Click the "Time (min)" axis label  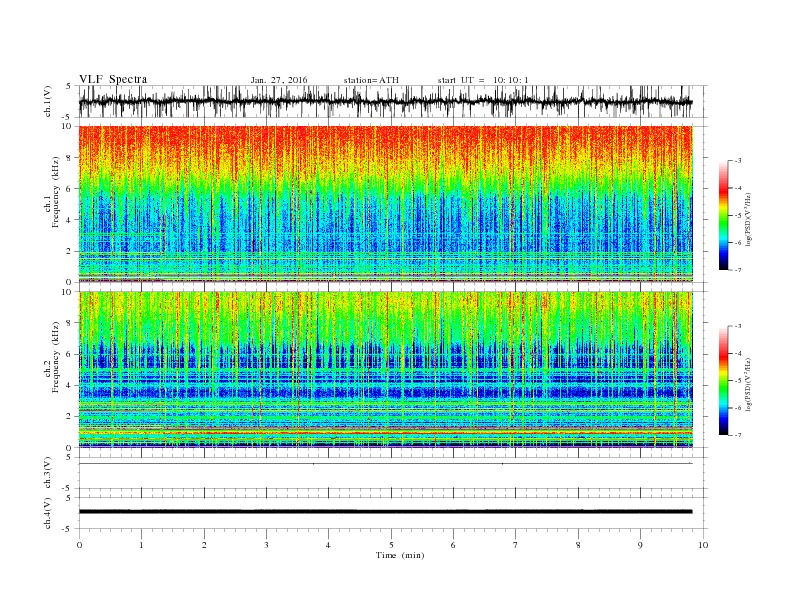pos(400,555)
